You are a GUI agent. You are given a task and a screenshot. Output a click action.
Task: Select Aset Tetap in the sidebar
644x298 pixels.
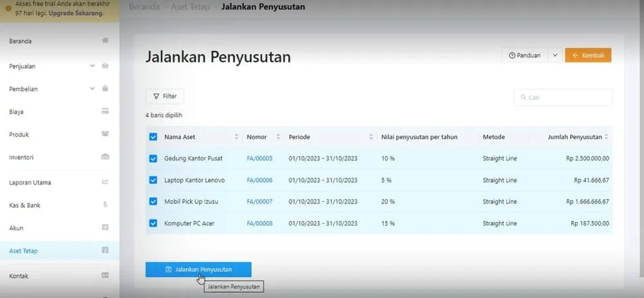pyautogui.click(x=59, y=251)
